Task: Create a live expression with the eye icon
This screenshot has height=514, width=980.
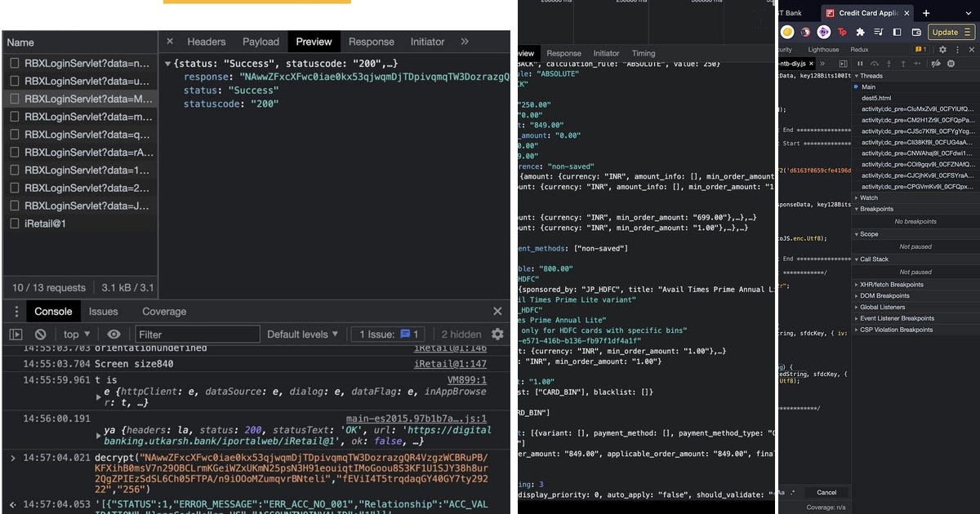Action: 114,334
